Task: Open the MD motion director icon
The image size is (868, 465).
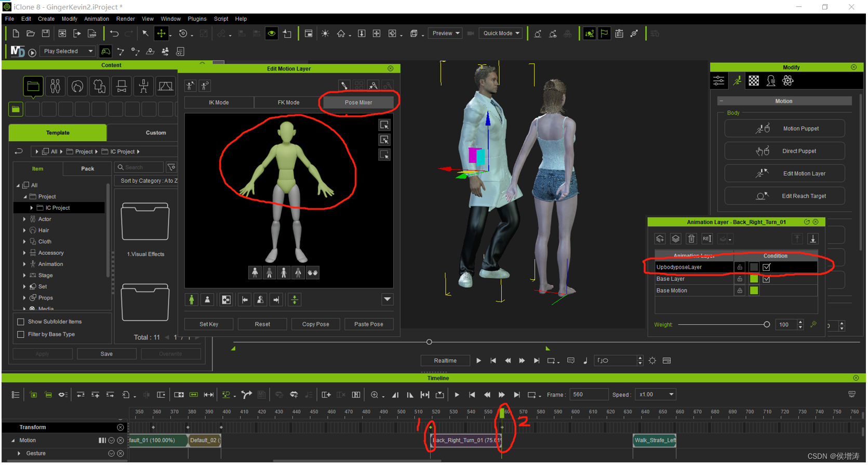Action: (18, 51)
